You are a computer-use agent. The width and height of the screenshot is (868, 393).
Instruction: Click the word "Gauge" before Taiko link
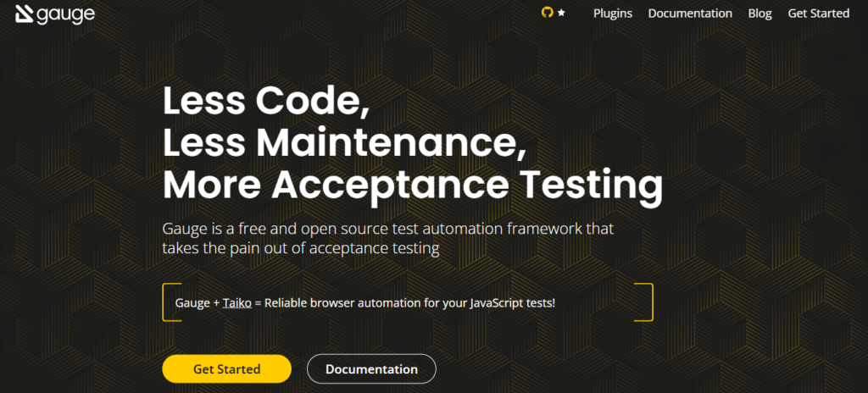[192, 302]
